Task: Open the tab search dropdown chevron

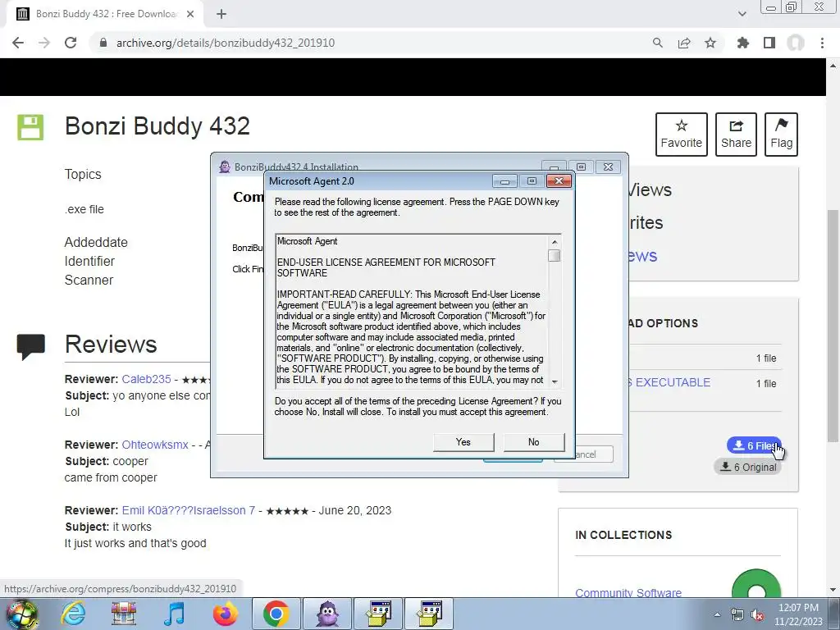Action: tap(742, 15)
